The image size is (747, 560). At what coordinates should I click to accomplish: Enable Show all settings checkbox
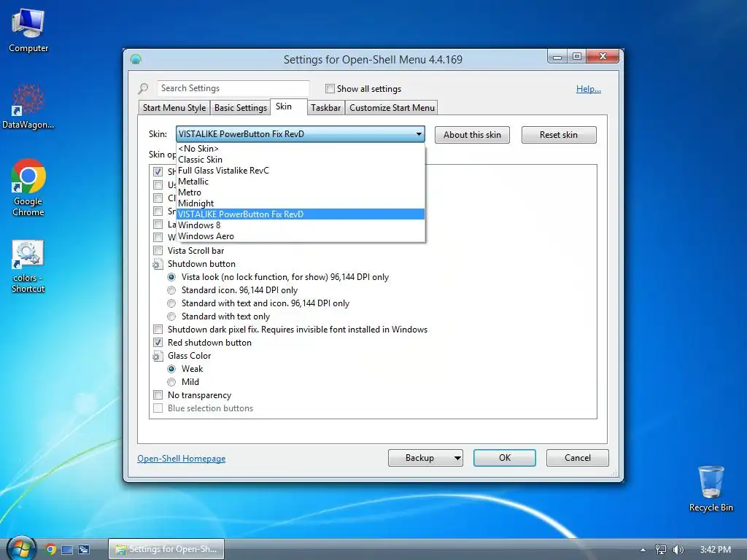330,88
